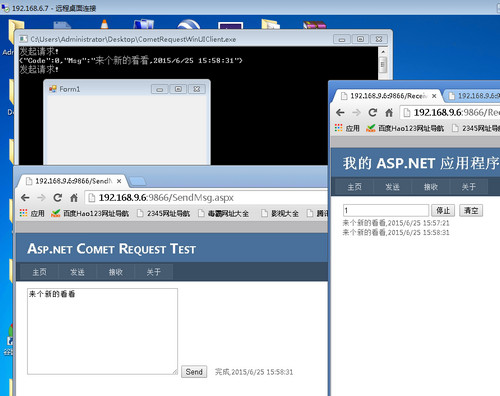Open 关于 menu in 我的 ASP.NET page
Image resolution: width=500 pixels, height=396 pixels.
click(469, 187)
